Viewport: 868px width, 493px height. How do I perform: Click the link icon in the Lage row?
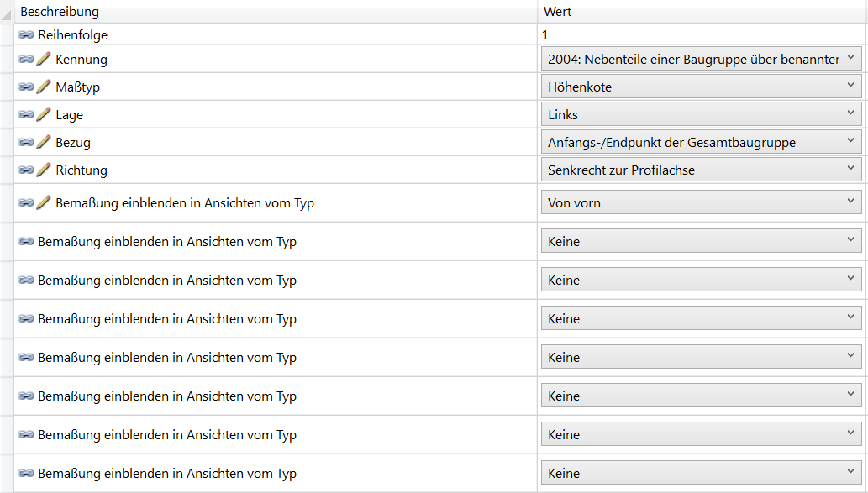click(26, 114)
